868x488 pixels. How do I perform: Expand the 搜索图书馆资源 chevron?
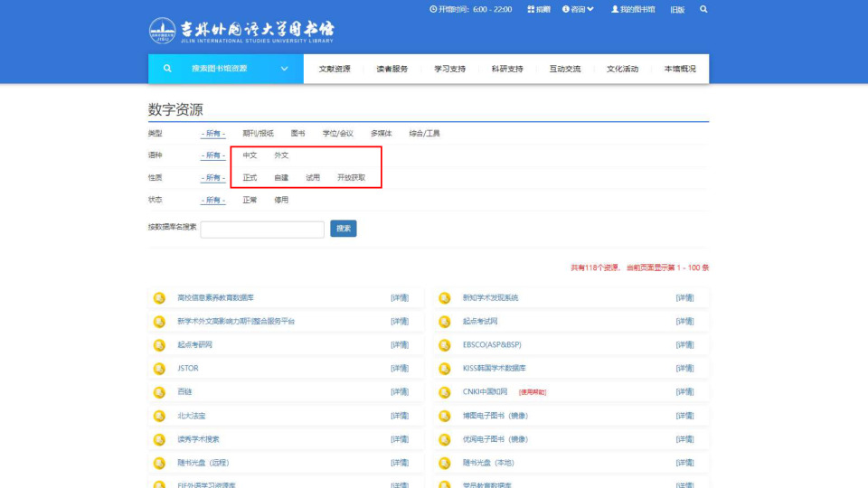[284, 69]
